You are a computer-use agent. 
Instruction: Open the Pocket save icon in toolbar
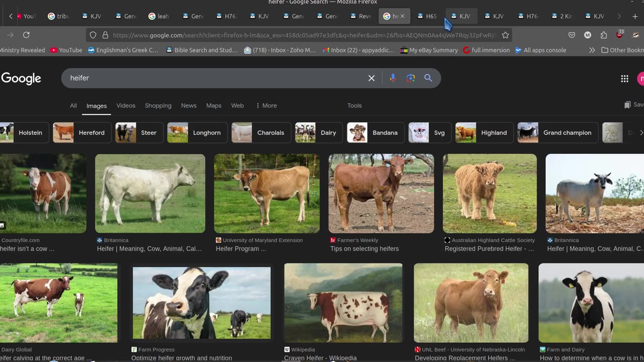click(x=572, y=35)
